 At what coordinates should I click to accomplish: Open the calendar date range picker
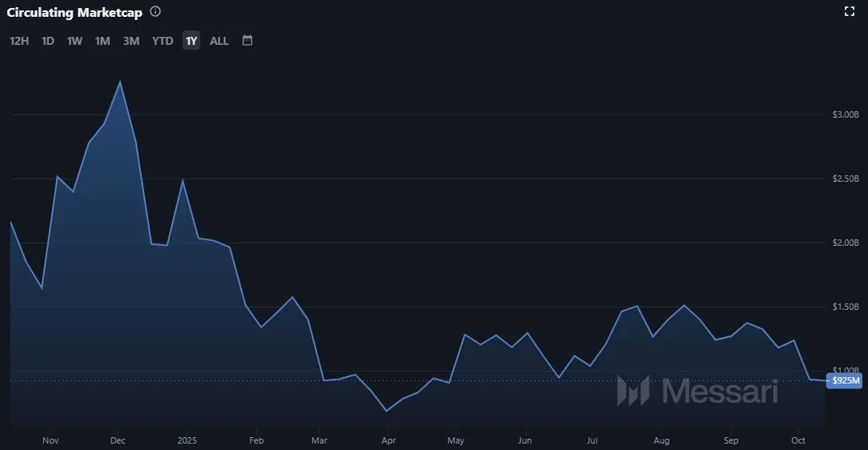(x=247, y=40)
